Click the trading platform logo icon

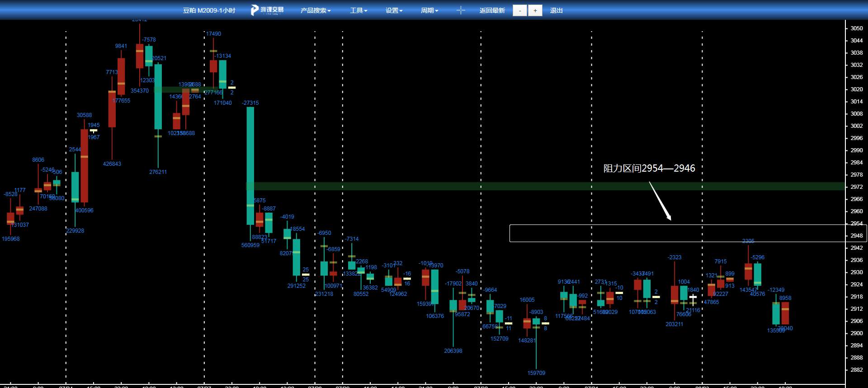point(267,10)
